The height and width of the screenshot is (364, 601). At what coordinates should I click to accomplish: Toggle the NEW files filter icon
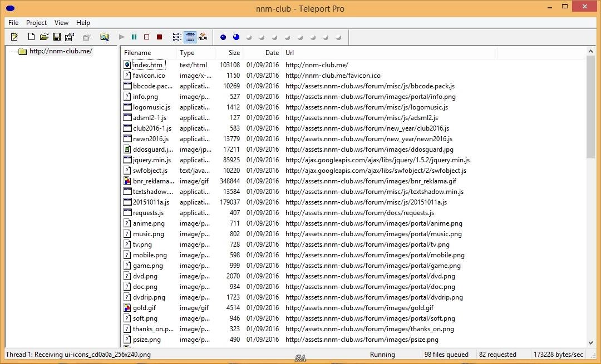pyautogui.click(x=203, y=37)
